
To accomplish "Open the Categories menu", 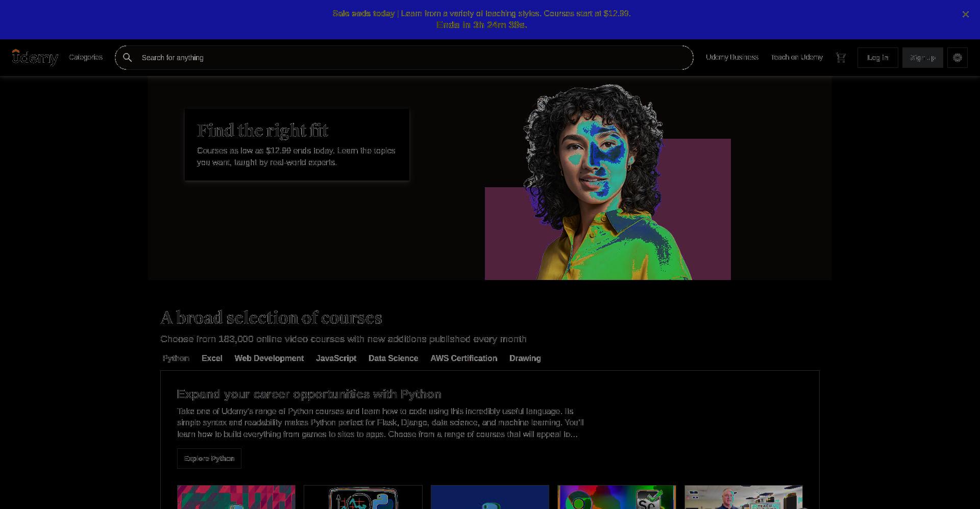I will coord(86,57).
